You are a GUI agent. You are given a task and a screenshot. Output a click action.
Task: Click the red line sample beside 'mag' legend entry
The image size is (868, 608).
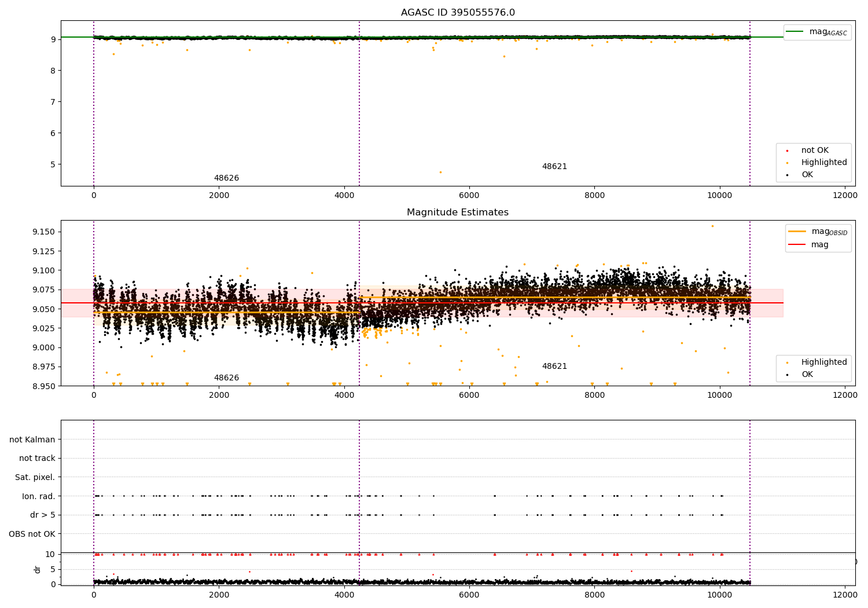point(797,244)
